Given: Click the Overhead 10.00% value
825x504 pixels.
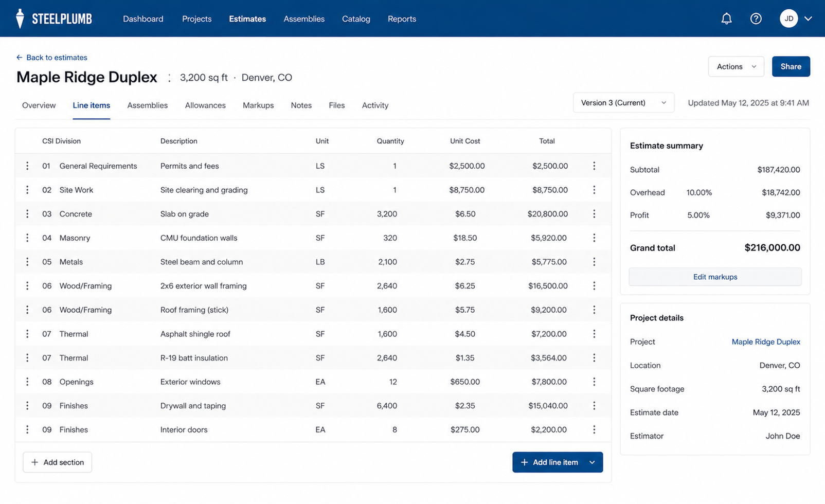Looking at the screenshot, I should [699, 193].
